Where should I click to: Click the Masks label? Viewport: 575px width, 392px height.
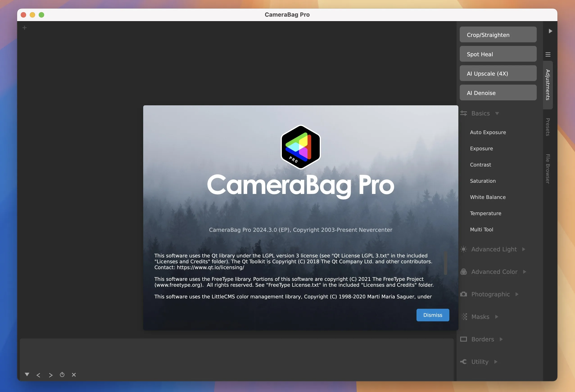[480, 317]
